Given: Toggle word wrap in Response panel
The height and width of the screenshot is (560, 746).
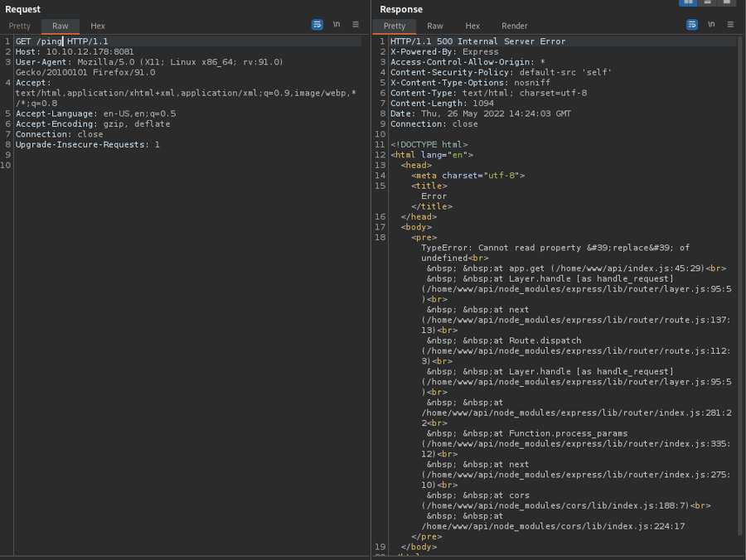Looking at the screenshot, I should click(691, 25).
